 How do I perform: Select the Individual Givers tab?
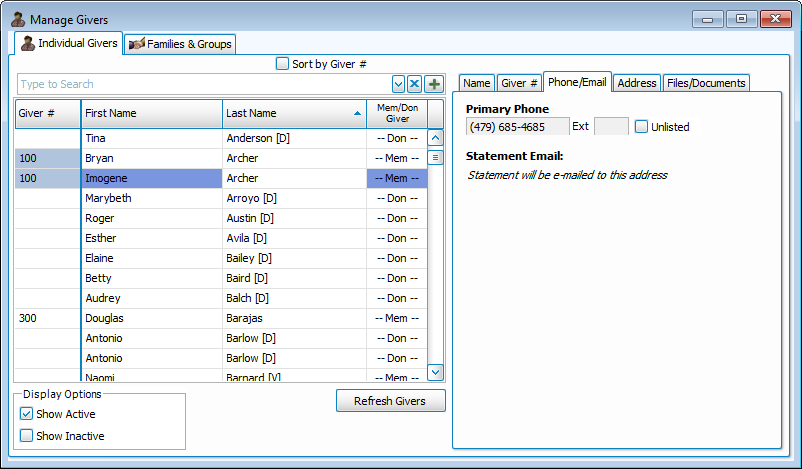click(x=69, y=43)
